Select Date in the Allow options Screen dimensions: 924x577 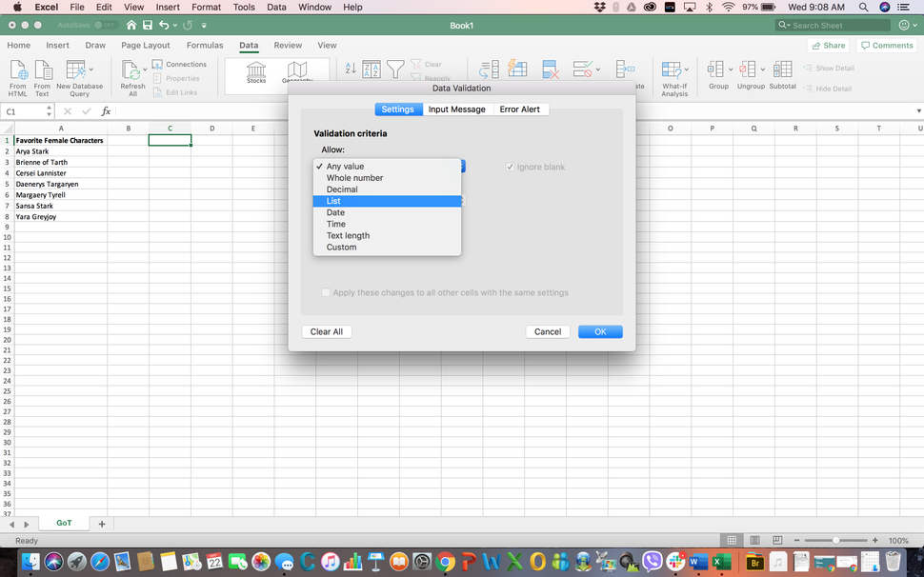pyautogui.click(x=335, y=212)
